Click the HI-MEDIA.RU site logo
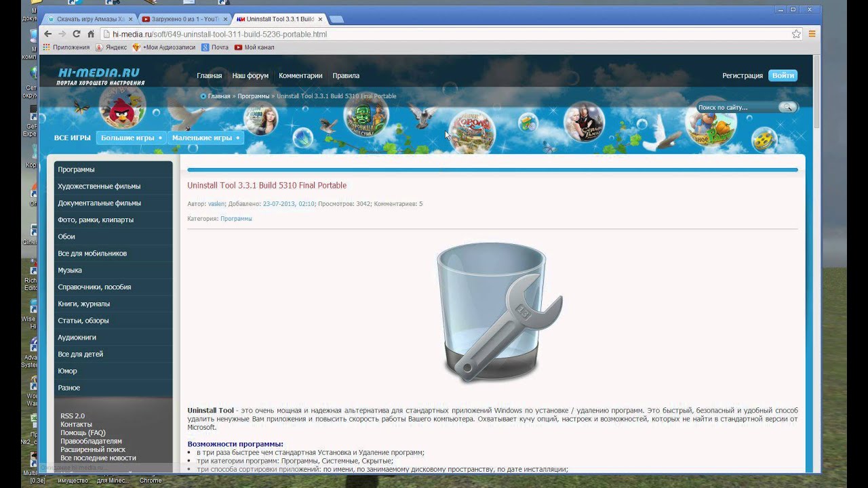 [100, 76]
